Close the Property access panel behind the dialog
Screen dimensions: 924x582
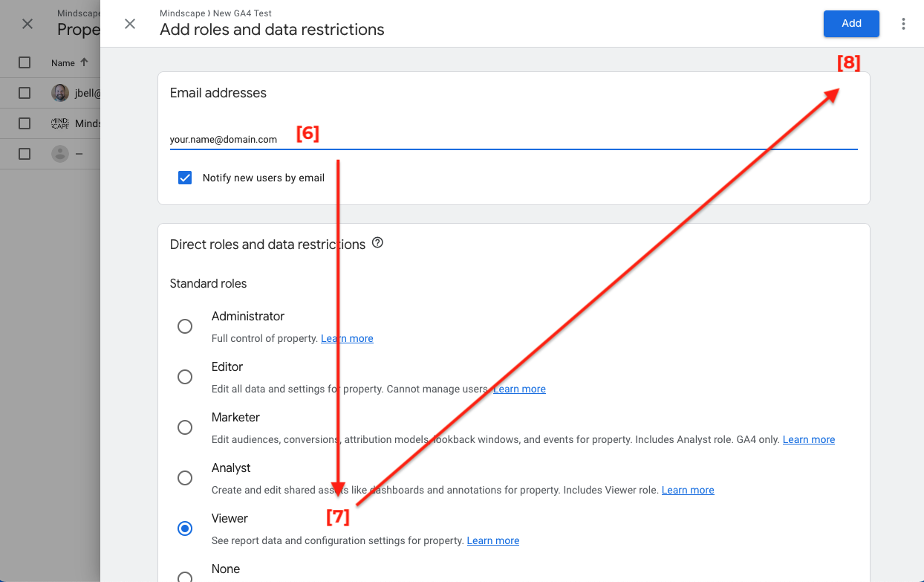[27, 24]
